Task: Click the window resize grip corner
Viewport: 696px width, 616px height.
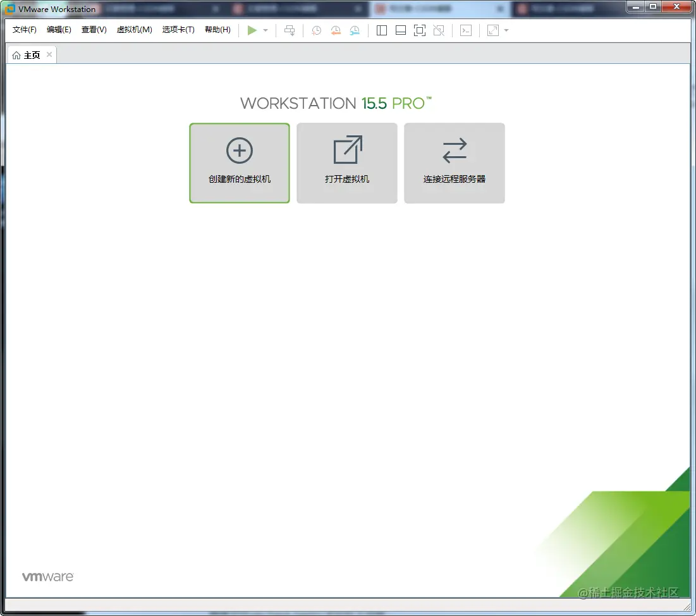Action: pyautogui.click(x=687, y=607)
